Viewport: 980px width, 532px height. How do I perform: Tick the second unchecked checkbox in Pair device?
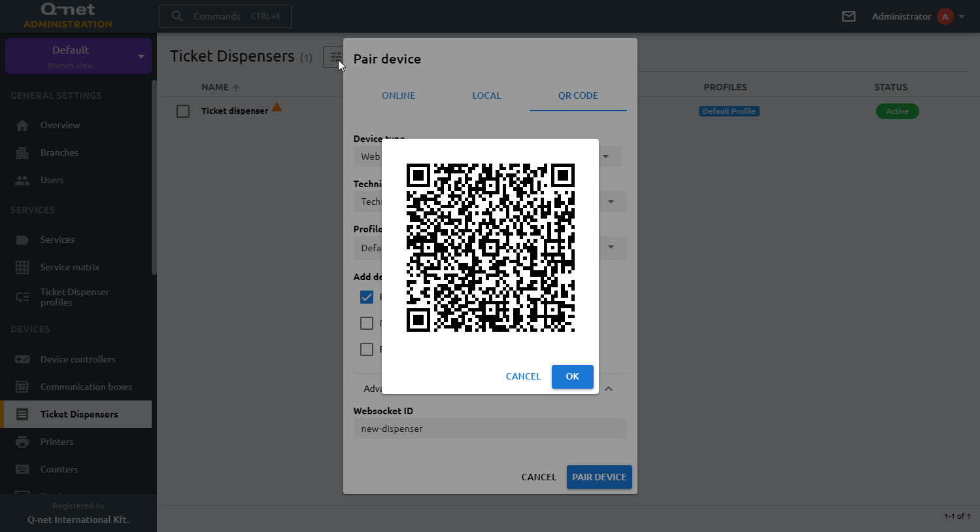[x=367, y=349]
